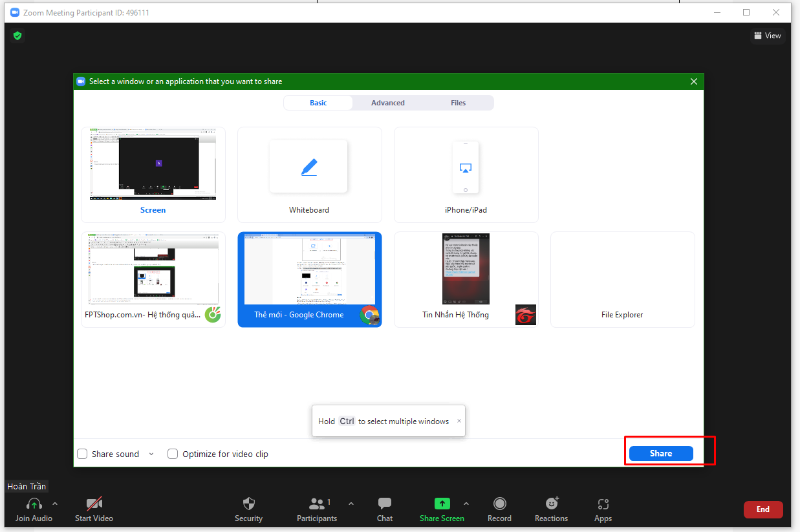Screen dimensions: 800x532
Task: Switch to the Advanced tab
Action: pyautogui.click(x=388, y=103)
